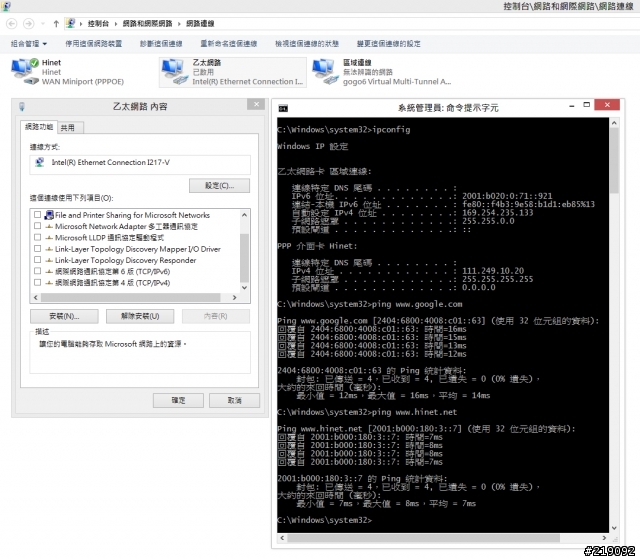Click 變更這個連線的設定 in toolbar
The image size is (640, 559).
tap(389, 44)
